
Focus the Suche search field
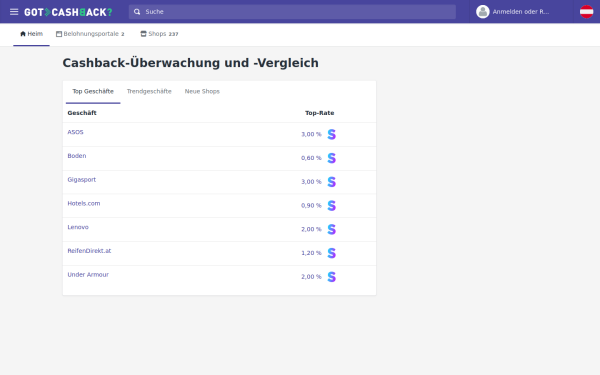pos(292,12)
